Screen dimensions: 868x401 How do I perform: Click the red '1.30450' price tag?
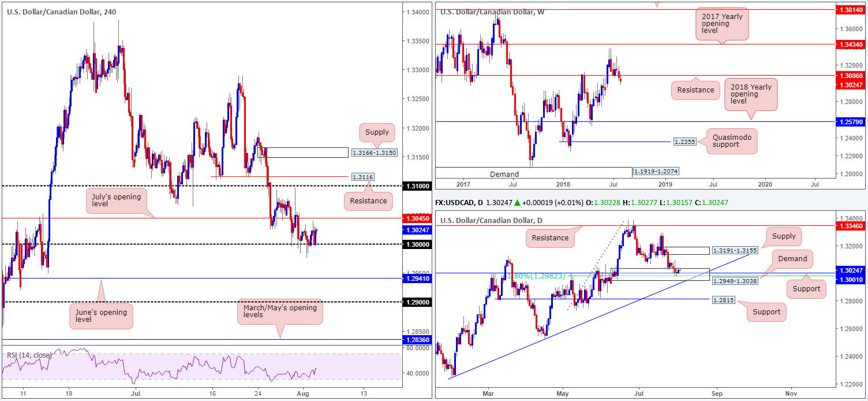point(417,218)
